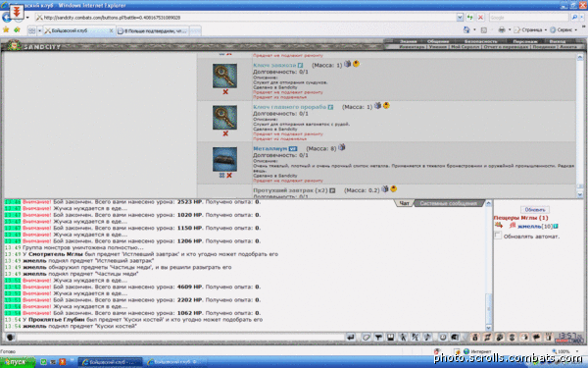Viewport: 588px width, 368px height.
Task: Open the info icon next to Ключ завхоза
Action: pyautogui.click(x=301, y=66)
